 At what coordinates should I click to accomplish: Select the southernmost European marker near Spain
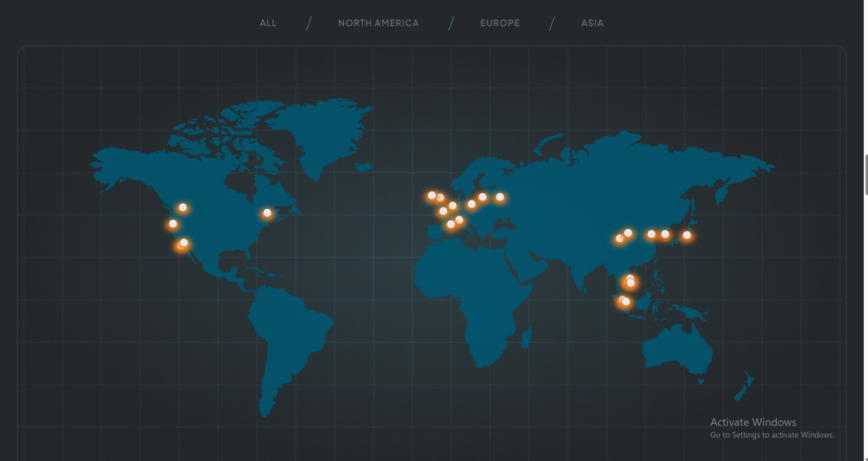(x=451, y=224)
